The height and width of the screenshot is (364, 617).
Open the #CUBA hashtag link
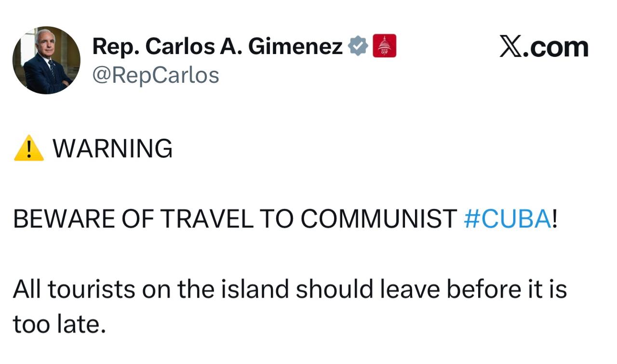[507, 219]
